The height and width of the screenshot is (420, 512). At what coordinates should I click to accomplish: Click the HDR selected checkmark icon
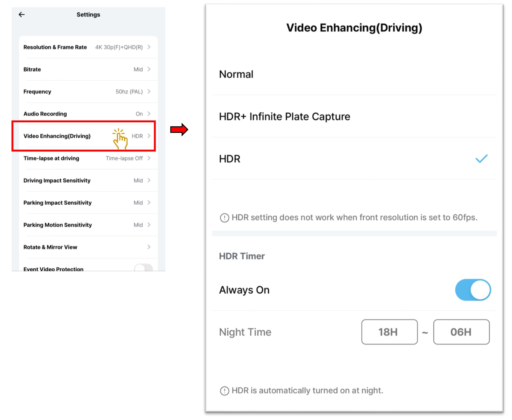coord(481,159)
